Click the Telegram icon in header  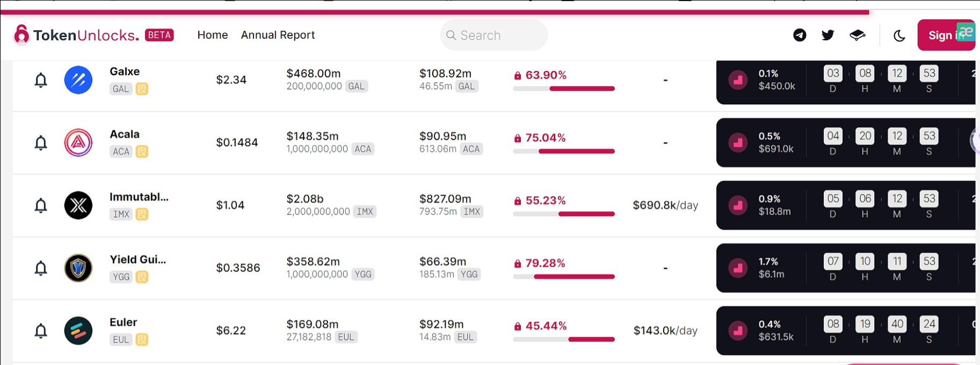(x=800, y=35)
